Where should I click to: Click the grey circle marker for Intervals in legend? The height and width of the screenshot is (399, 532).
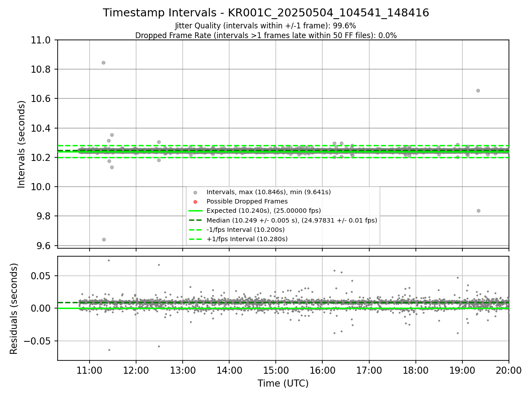click(196, 192)
